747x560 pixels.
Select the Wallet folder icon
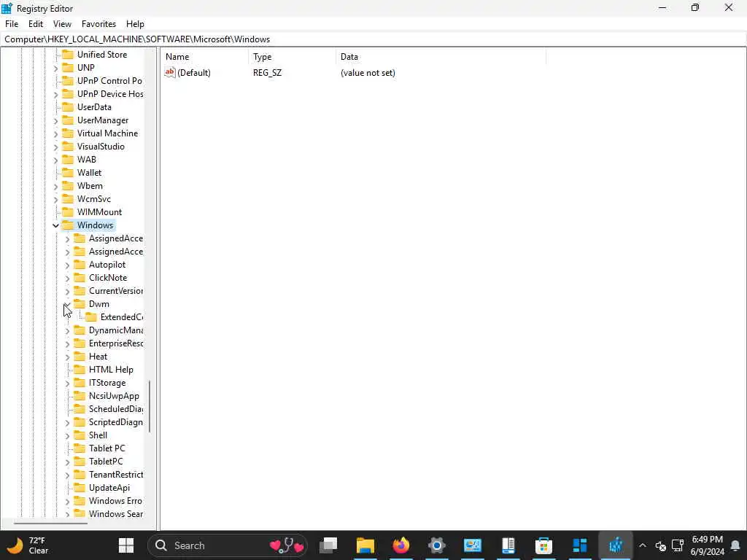pos(68,172)
